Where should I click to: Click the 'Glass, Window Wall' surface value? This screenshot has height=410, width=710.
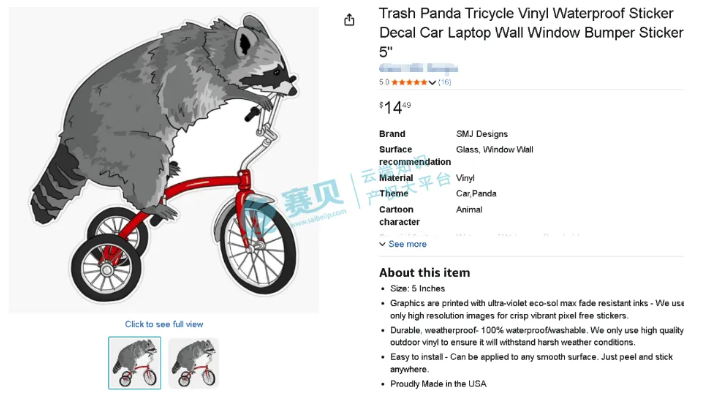tap(494, 150)
